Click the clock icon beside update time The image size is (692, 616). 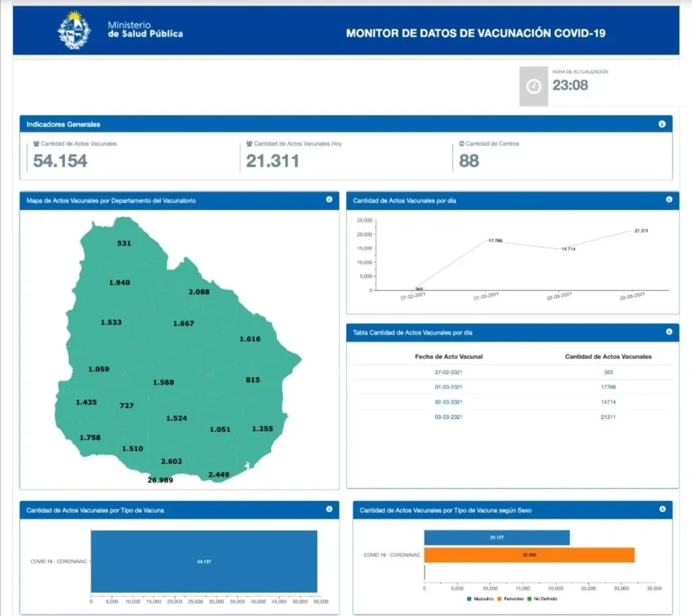(533, 87)
